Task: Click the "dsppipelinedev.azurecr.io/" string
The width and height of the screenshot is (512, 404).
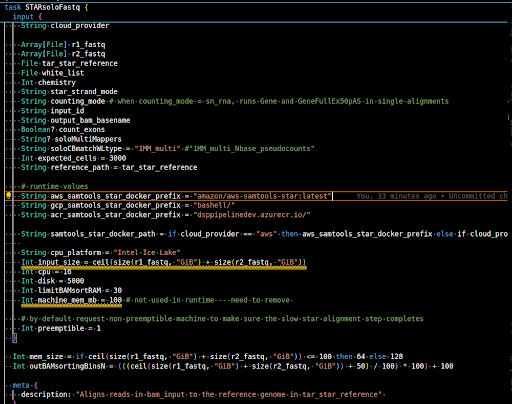Action: pos(252,215)
